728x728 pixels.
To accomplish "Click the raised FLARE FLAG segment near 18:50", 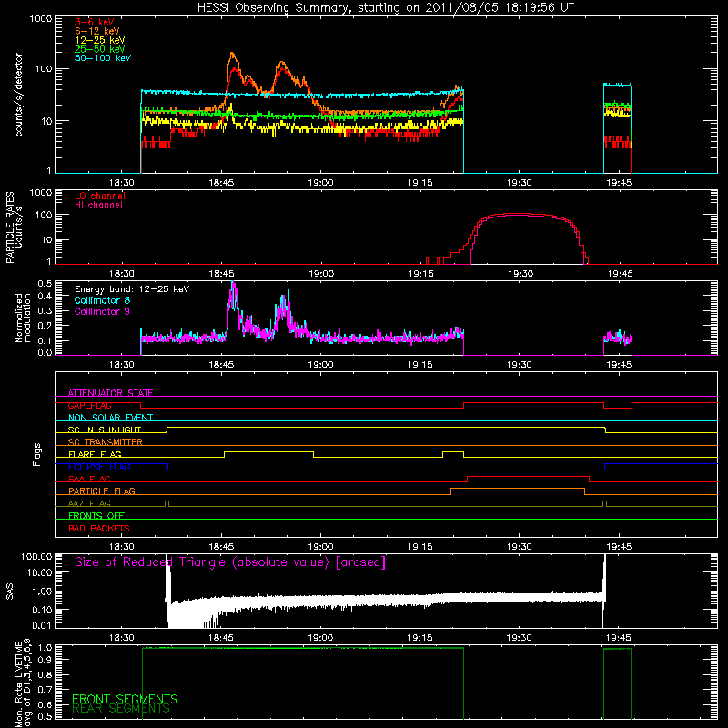I will (268, 451).
